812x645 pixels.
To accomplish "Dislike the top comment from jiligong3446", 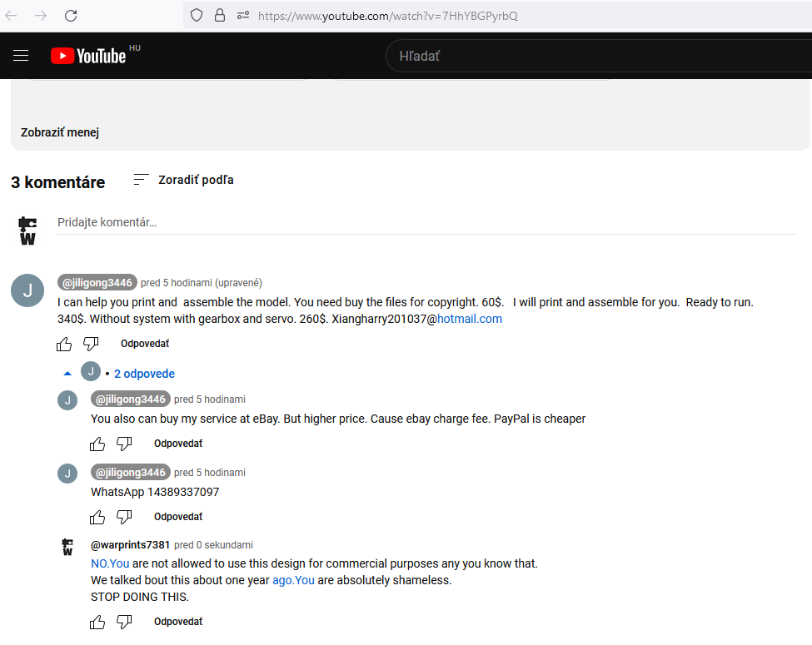I will [91, 344].
